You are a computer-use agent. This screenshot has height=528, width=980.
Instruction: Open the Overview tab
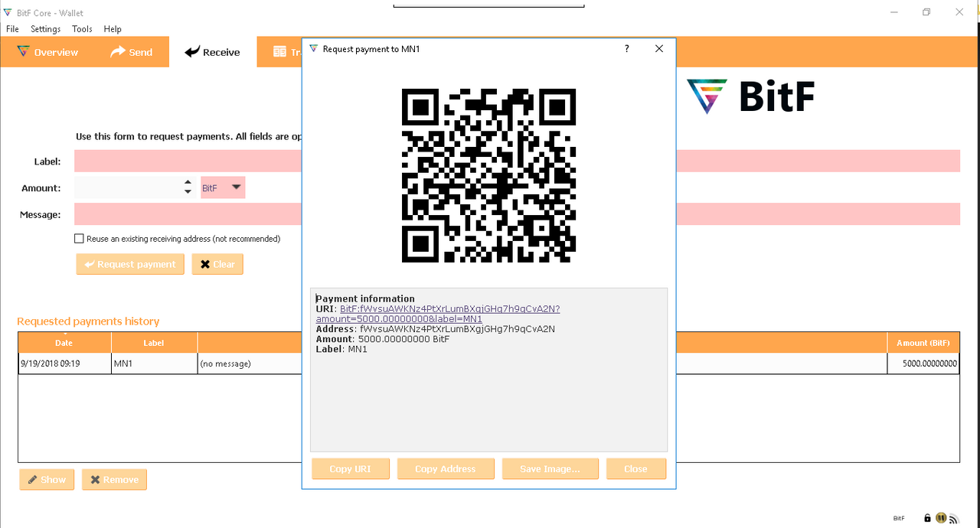(47, 52)
